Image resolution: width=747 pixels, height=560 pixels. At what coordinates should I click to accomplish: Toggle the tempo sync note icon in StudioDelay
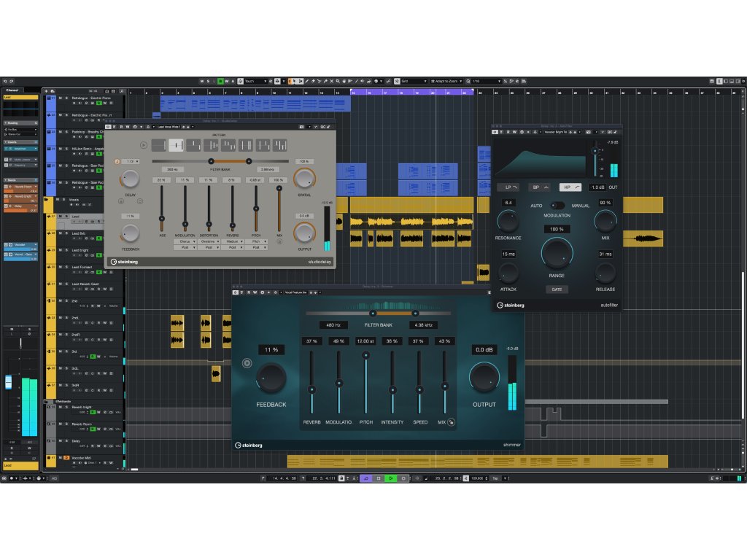pos(117,161)
